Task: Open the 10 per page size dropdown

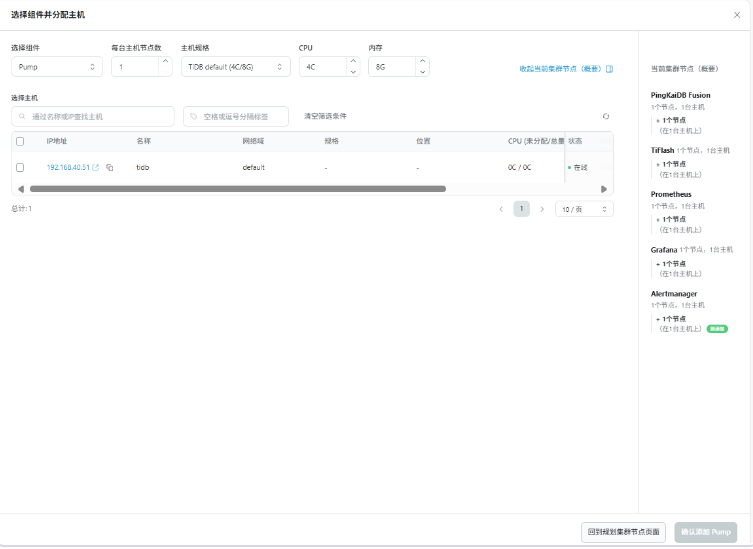Action: coord(584,209)
